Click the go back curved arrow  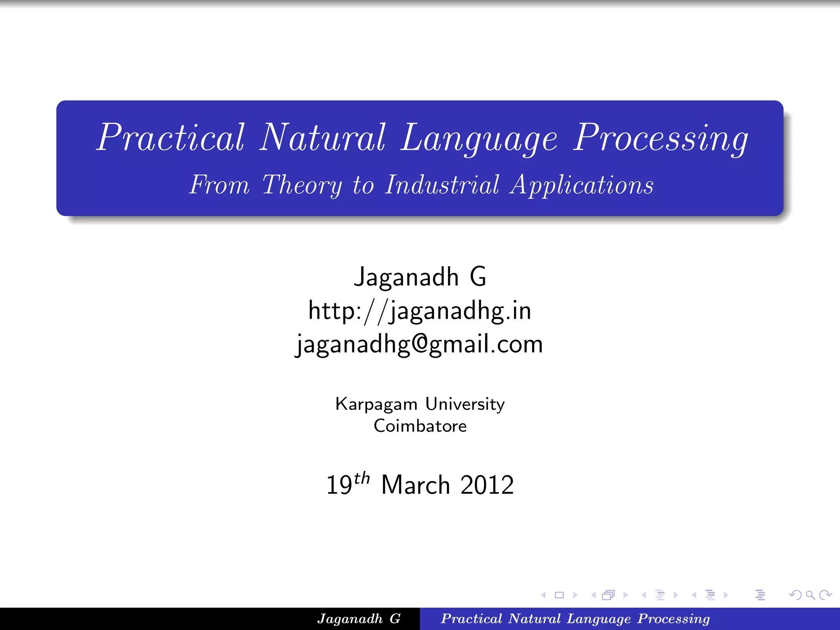click(795, 595)
